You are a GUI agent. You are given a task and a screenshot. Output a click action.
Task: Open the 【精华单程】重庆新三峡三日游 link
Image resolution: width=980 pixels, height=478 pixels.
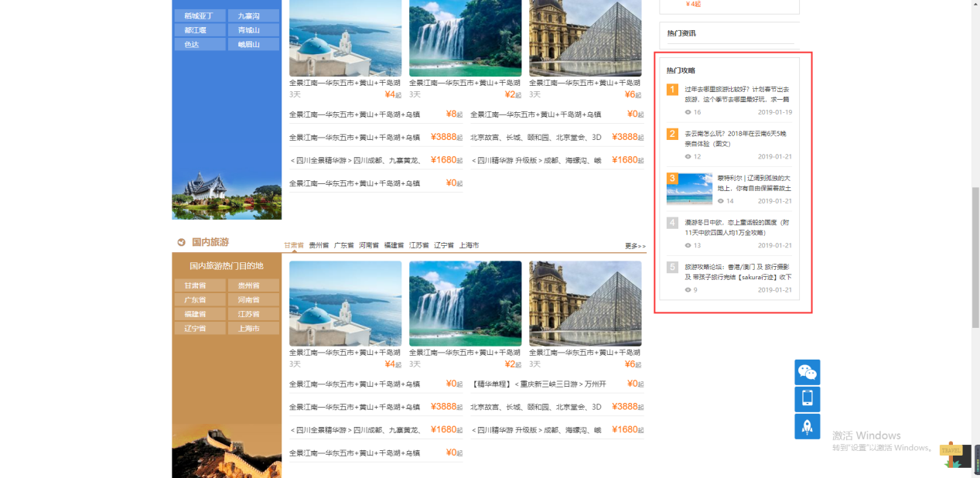[x=538, y=384]
